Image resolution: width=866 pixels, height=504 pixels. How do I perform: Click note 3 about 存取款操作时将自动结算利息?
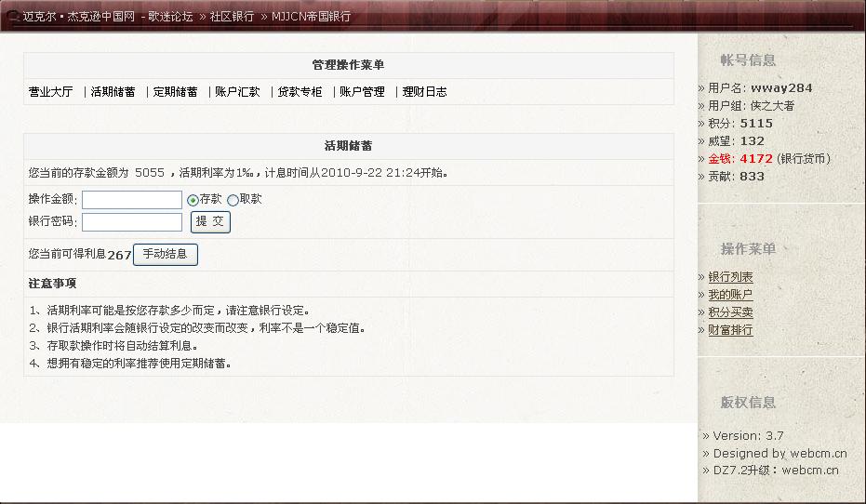(x=113, y=346)
